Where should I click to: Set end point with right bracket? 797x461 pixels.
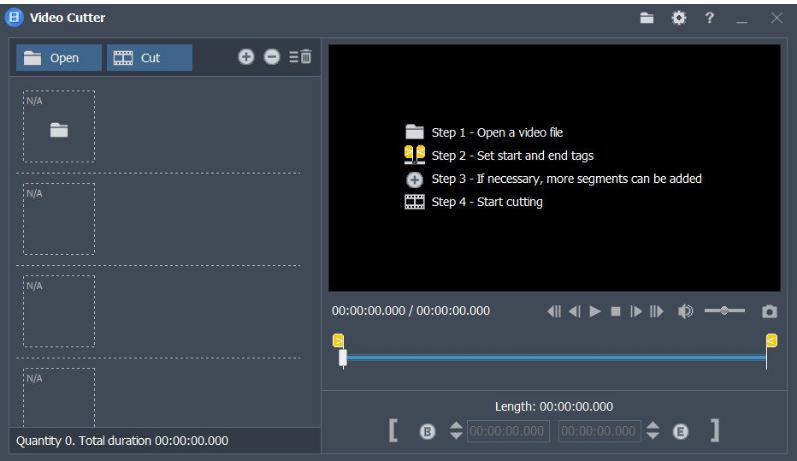(715, 431)
